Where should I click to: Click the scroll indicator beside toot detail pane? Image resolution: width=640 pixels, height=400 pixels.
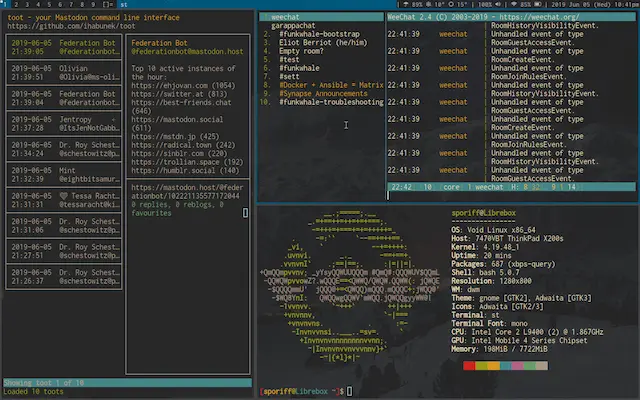(x=245, y=212)
